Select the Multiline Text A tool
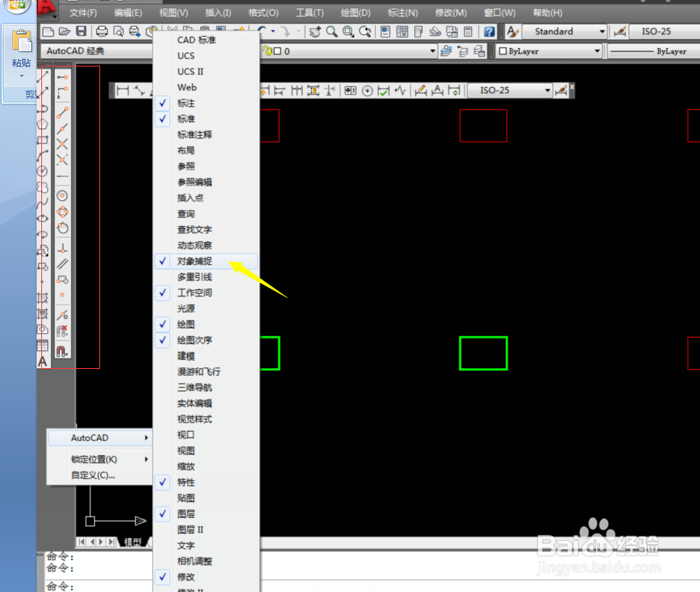 [42, 361]
